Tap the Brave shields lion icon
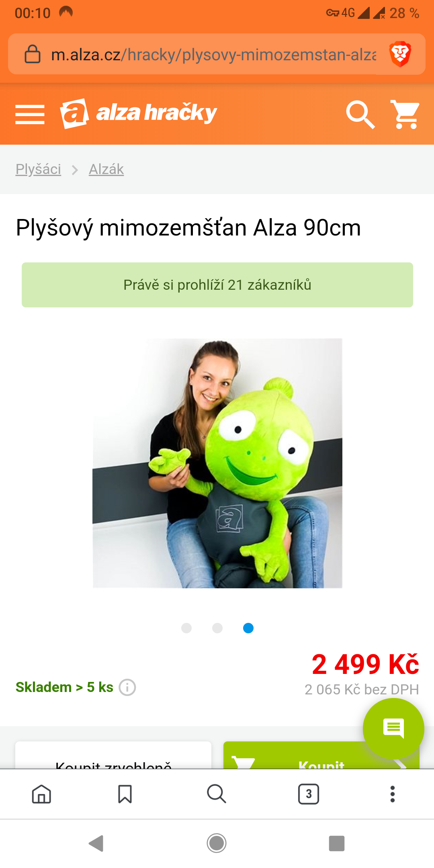 pos(400,54)
